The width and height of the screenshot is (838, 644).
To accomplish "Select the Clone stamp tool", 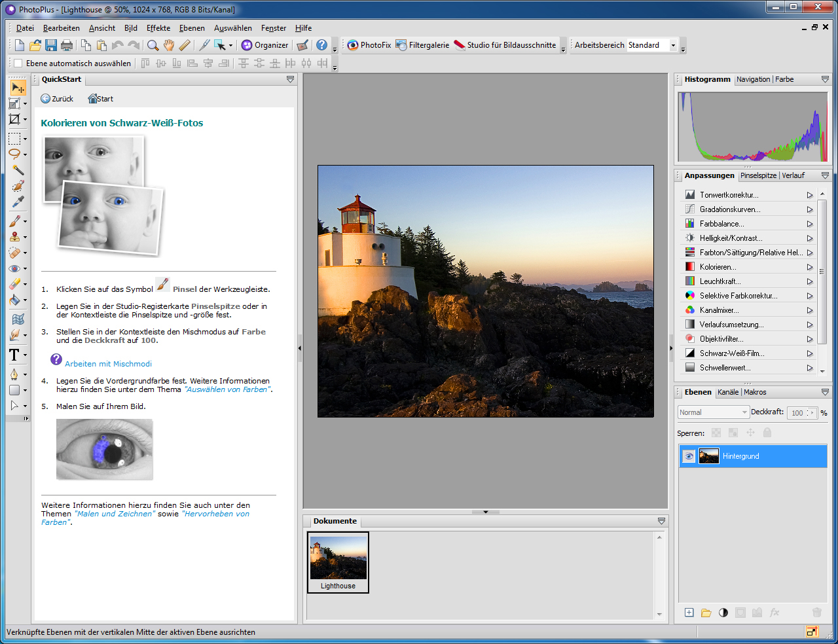I will (14, 237).
